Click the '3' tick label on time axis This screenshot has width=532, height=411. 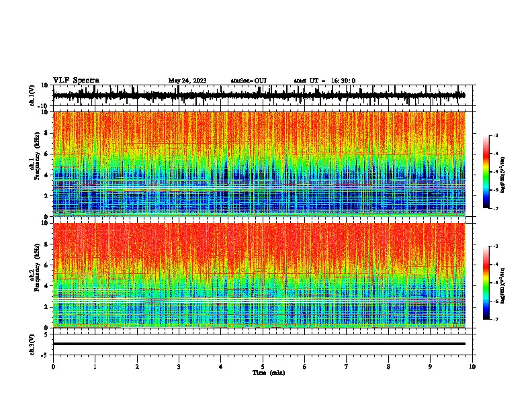coord(179,367)
